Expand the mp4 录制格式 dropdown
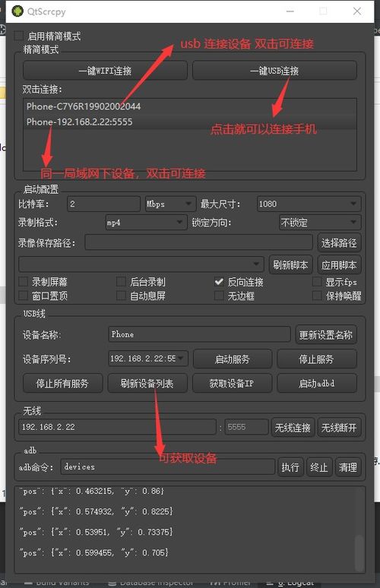Screen dimensions: 380x588 coord(146,223)
